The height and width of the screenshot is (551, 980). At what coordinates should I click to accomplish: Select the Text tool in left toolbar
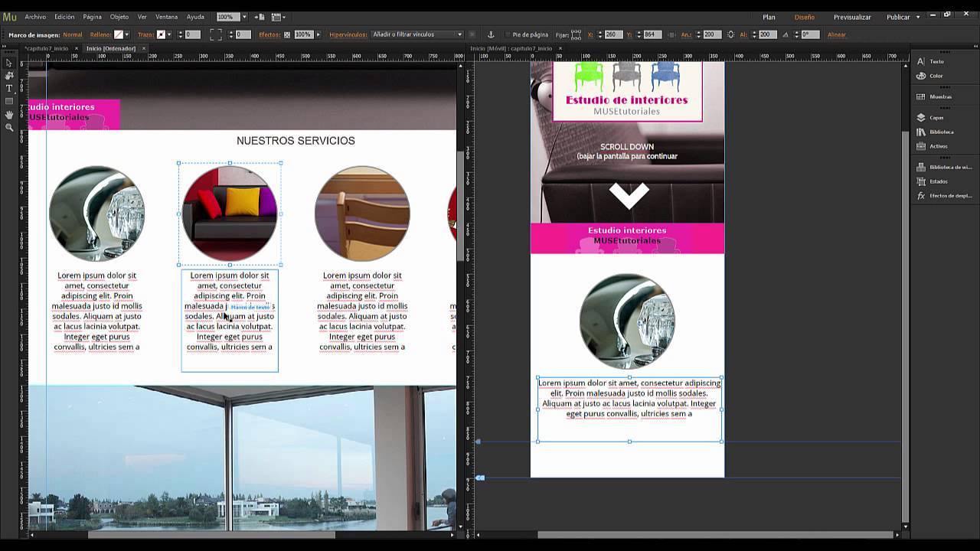pos(9,88)
